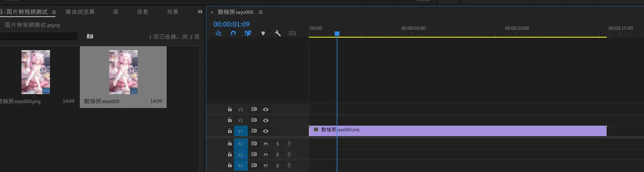The image size is (644, 172).
Task: Toggle sync lock on track A2
Action: [x=254, y=154]
